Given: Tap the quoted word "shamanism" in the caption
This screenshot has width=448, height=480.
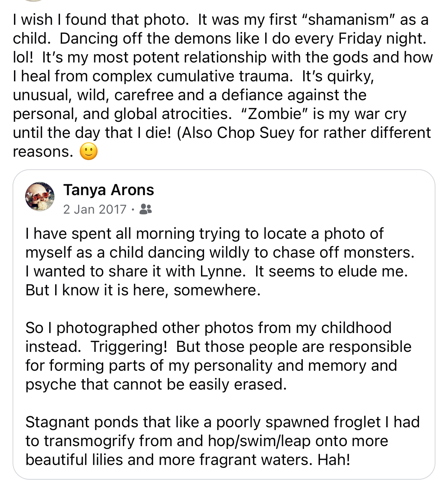Looking at the screenshot, I should click(347, 20).
